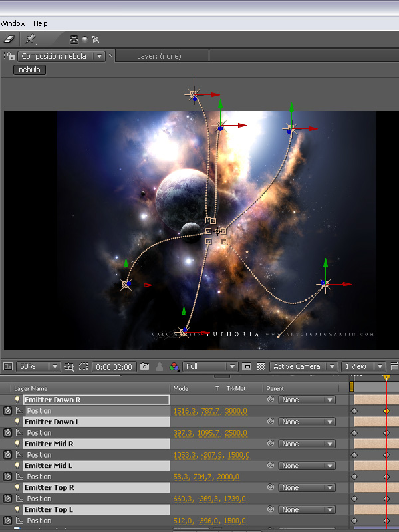Open the Active Camera view dropdown
Image resolution: width=399 pixels, height=532 pixels.
coord(304,366)
